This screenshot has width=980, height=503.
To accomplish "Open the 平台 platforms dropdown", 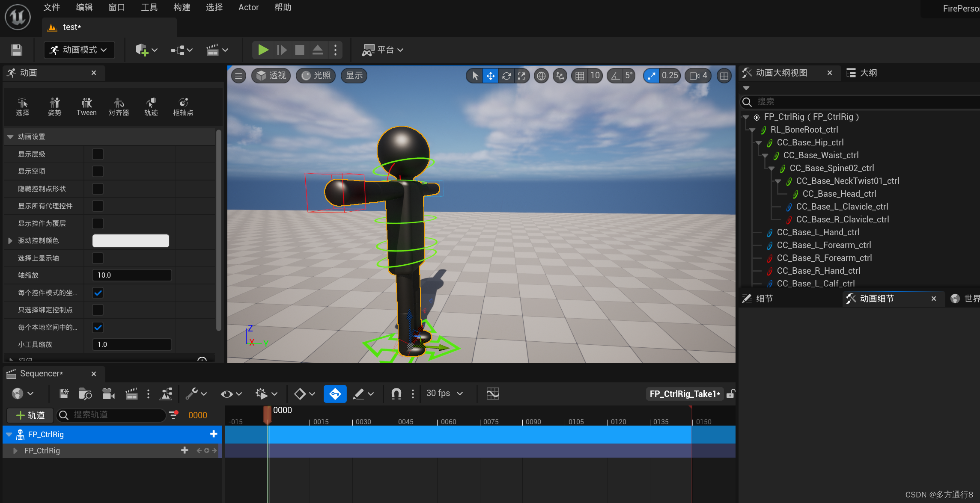I will [x=383, y=50].
